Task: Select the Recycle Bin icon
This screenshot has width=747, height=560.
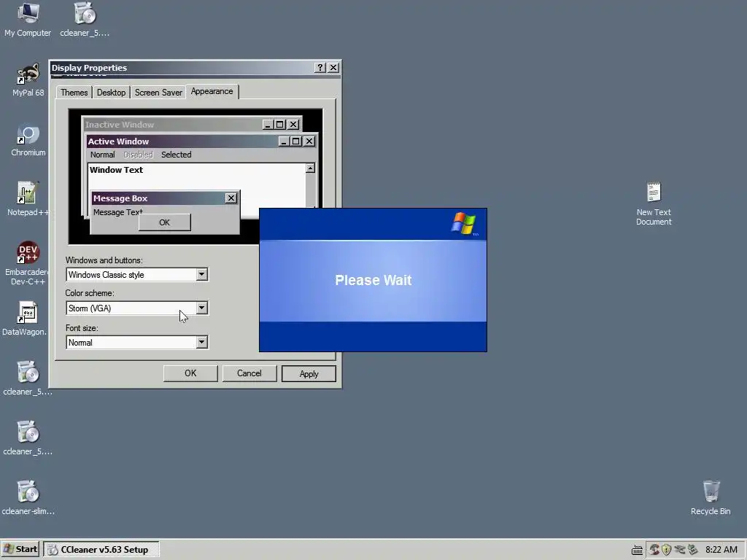Action: (x=711, y=497)
